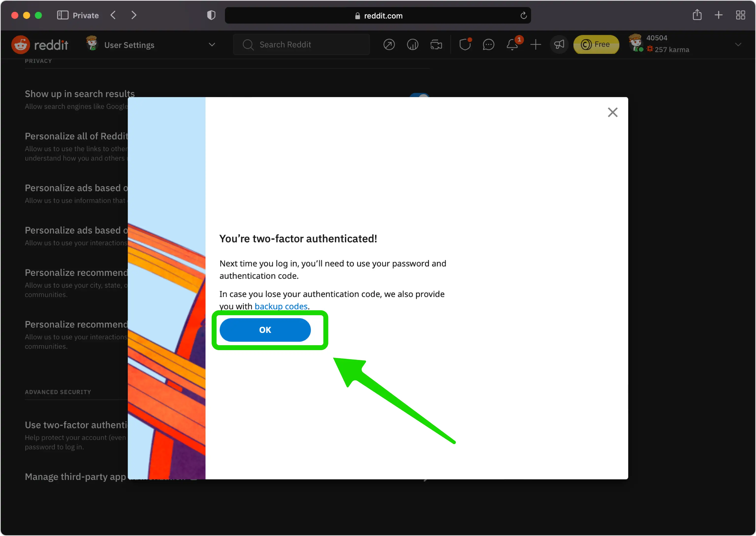Image resolution: width=756 pixels, height=536 pixels.
Task: Click the 'Show up in search results' text
Action: [79, 94]
